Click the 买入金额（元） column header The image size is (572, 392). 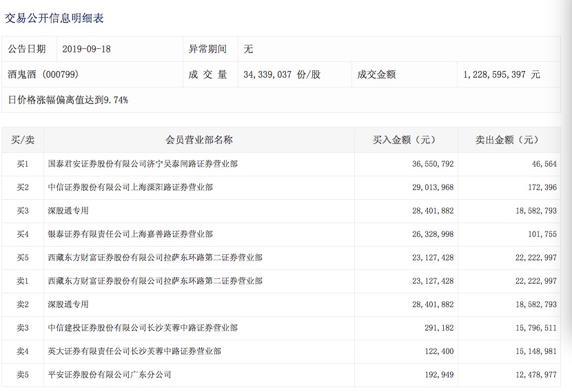(405, 140)
